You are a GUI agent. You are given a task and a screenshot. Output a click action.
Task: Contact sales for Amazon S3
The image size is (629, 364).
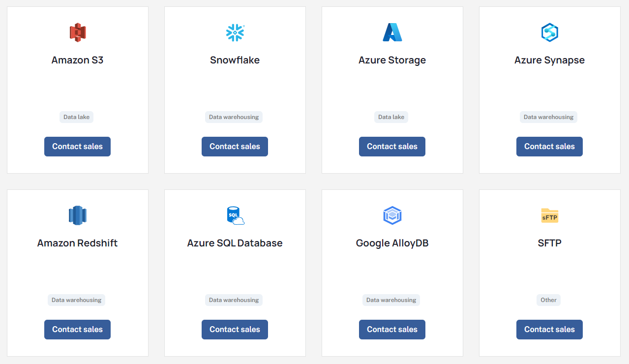click(77, 147)
